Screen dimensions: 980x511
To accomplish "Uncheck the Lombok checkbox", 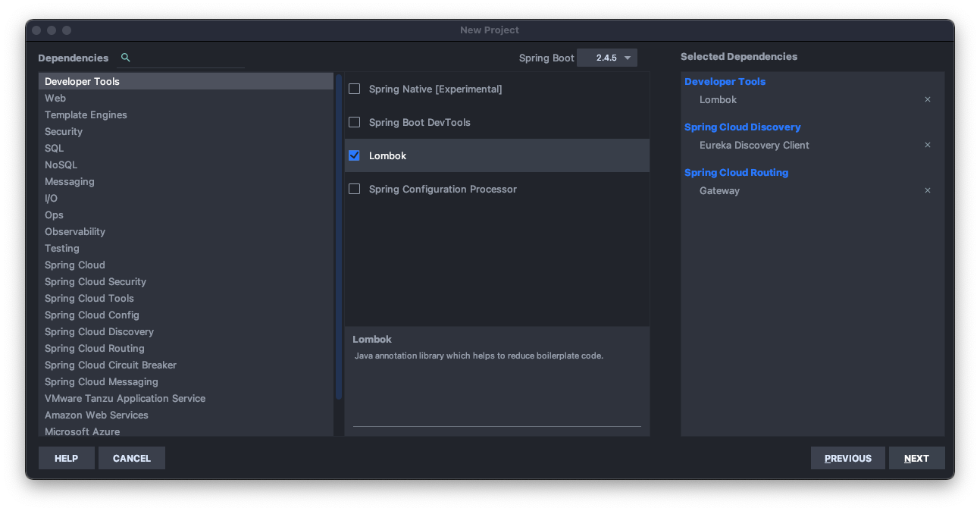I will tap(354, 155).
